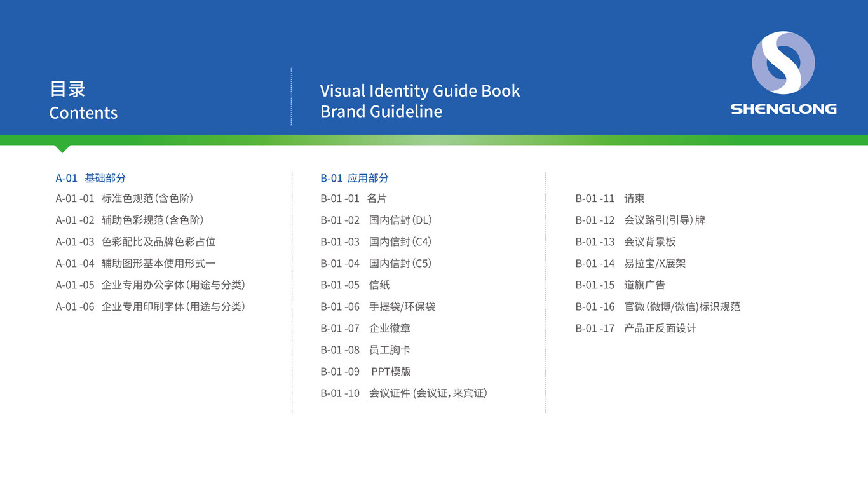Open entry A-01-04 辅助图形基本使用形式一
This screenshot has height=488, width=868.
coord(136,263)
